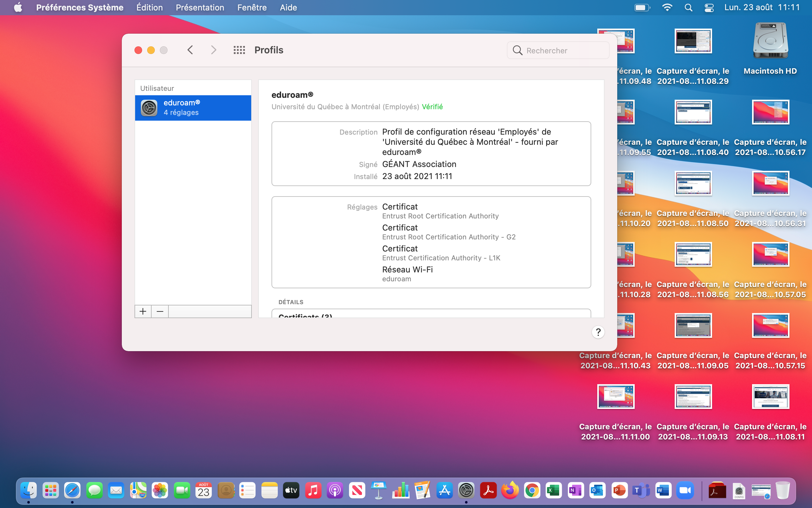Open the Présentation menu
The image size is (812, 508).
coord(200,7)
